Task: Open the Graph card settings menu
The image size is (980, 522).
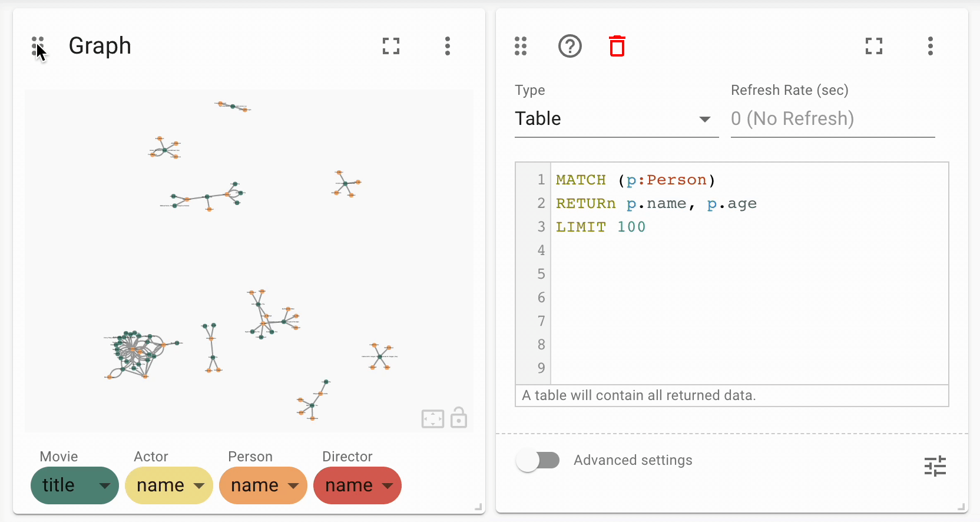Action: coord(448,46)
